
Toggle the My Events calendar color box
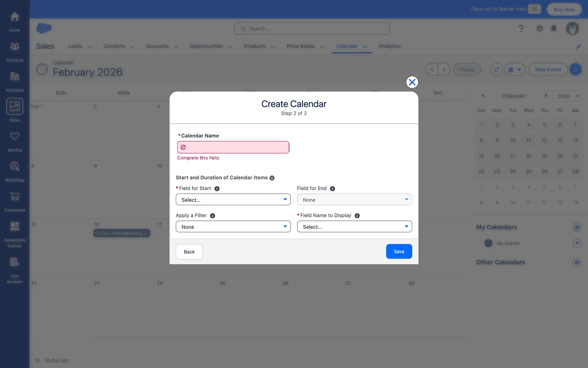tap(488, 243)
